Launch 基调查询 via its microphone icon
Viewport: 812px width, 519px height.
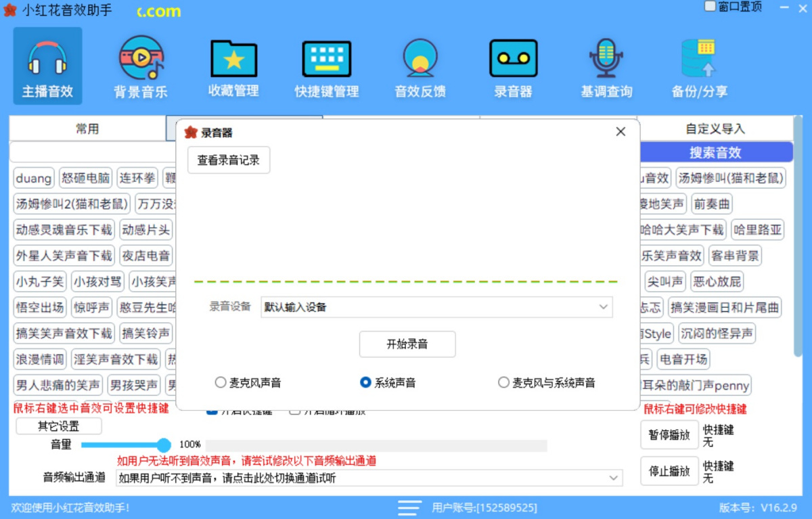coord(606,65)
